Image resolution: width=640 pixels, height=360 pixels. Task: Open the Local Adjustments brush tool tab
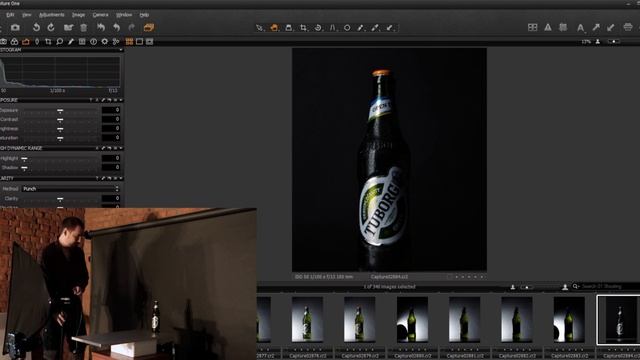(x=71, y=42)
